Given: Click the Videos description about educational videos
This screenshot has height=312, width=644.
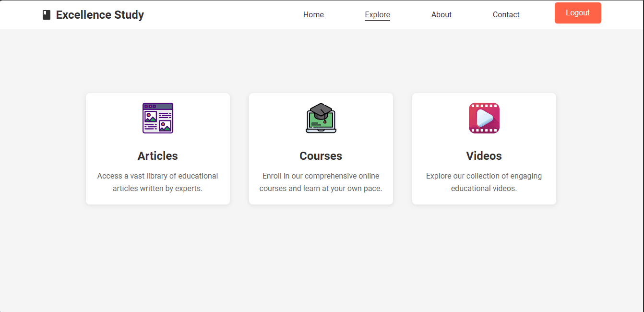Looking at the screenshot, I should [484, 182].
